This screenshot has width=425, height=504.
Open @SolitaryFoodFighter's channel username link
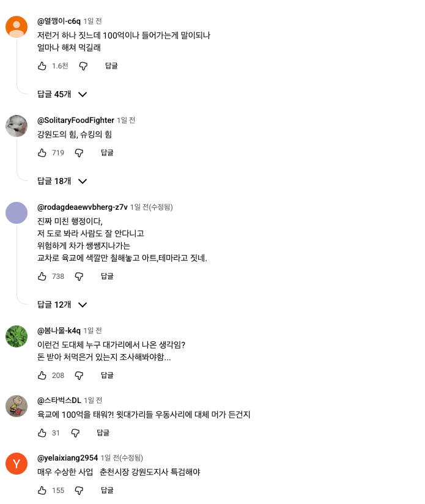click(x=76, y=120)
